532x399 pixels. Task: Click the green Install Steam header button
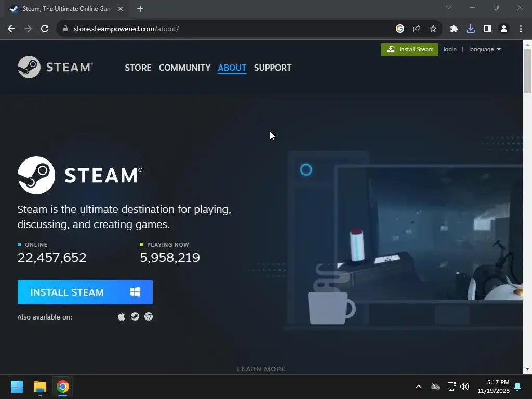409,49
